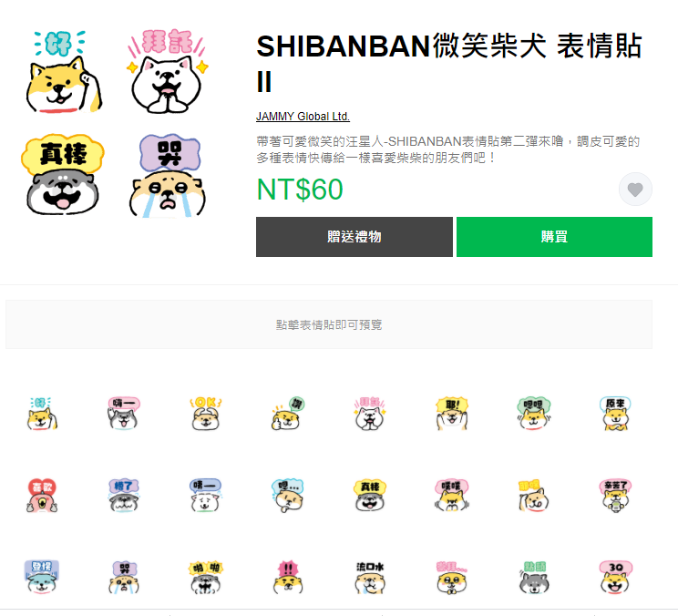Preview the 哭 crying sticker in grid
Image resolution: width=678 pixels, height=616 pixels.
tap(124, 577)
